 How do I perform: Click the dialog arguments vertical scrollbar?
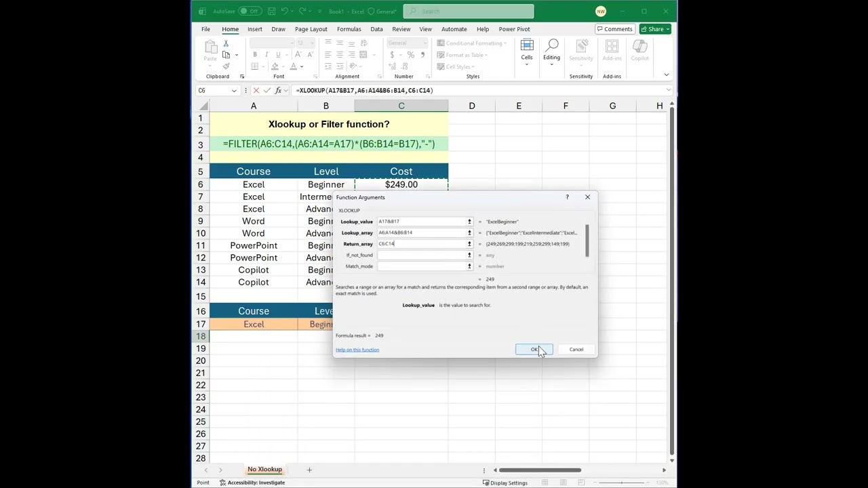(x=587, y=241)
